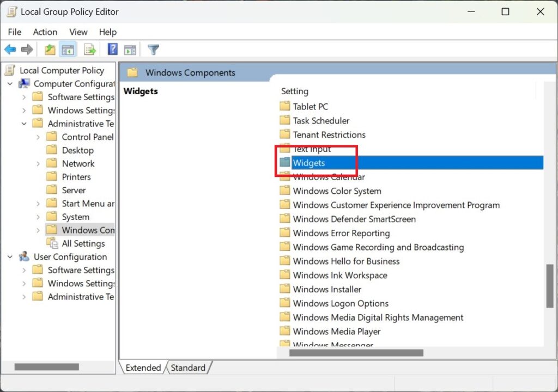The image size is (558, 392).
Task: Expand the Windows Components tree node
Action: click(38, 230)
